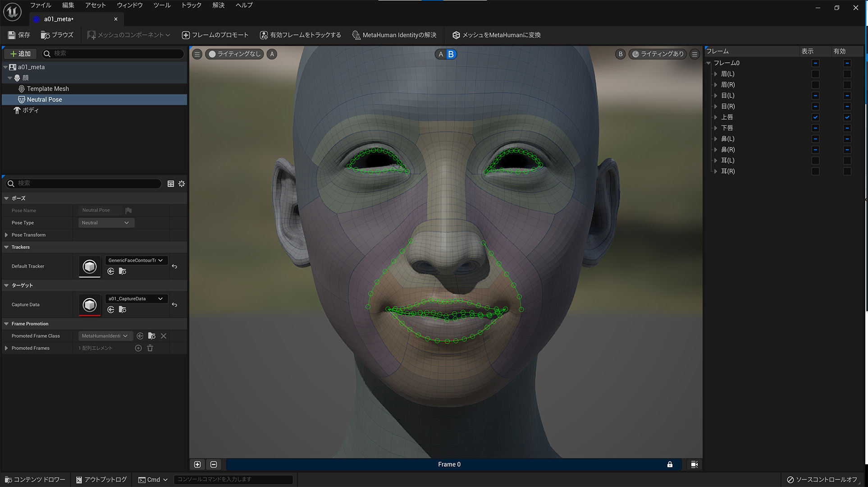Click 保存 save button
This screenshot has height=487, width=868.
pyautogui.click(x=19, y=35)
